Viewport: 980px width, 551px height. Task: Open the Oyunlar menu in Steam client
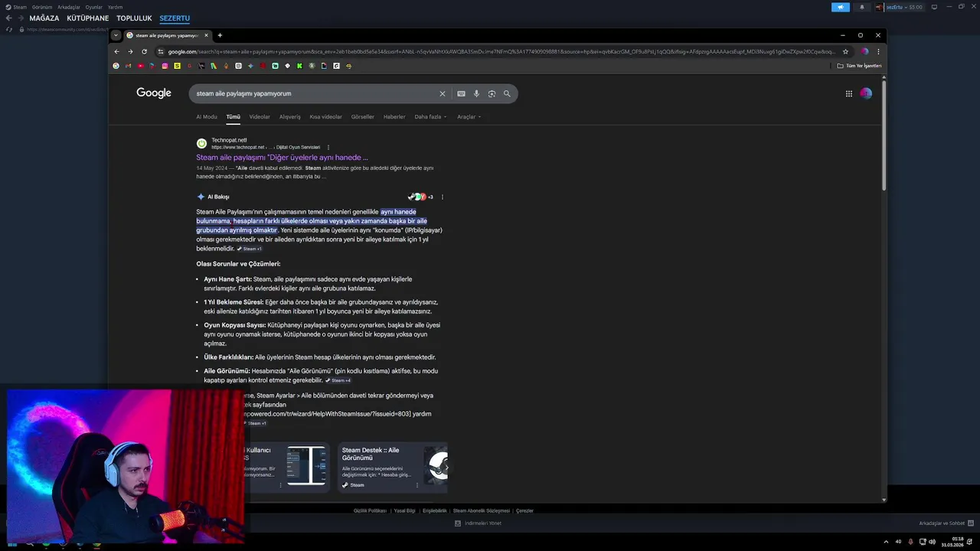(x=94, y=7)
